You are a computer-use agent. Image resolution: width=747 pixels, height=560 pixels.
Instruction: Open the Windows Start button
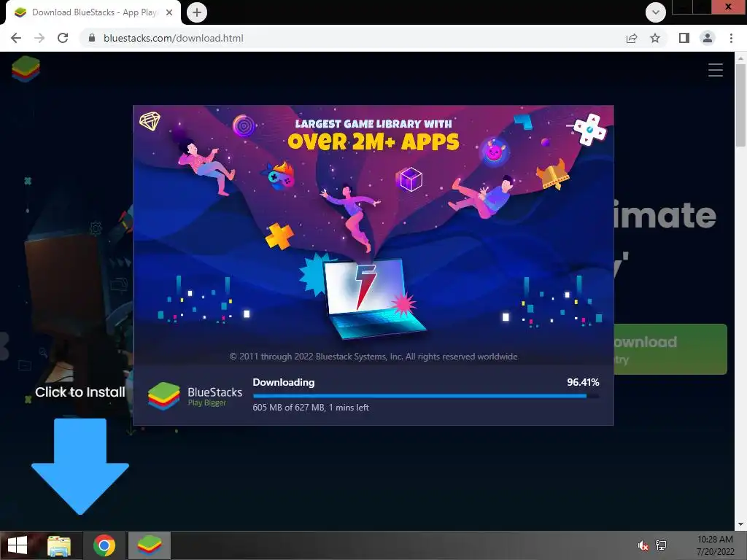[x=18, y=545]
